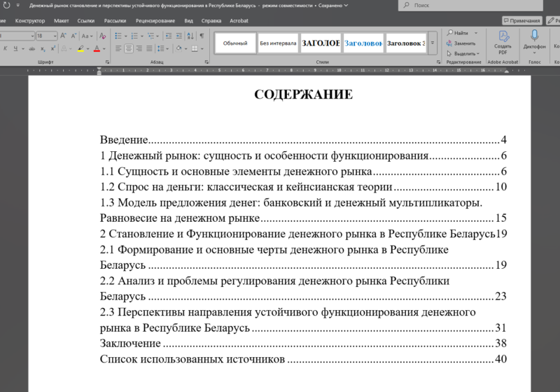
Task: Apply the bold ЗАГОЛОВ heading style
Action: coord(321,43)
